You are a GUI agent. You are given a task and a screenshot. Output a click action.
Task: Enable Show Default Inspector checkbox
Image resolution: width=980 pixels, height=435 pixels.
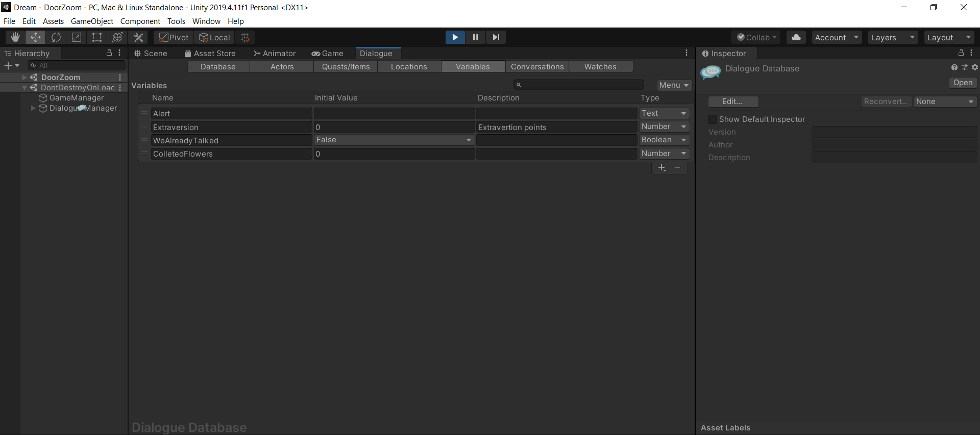click(x=713, y=119)
